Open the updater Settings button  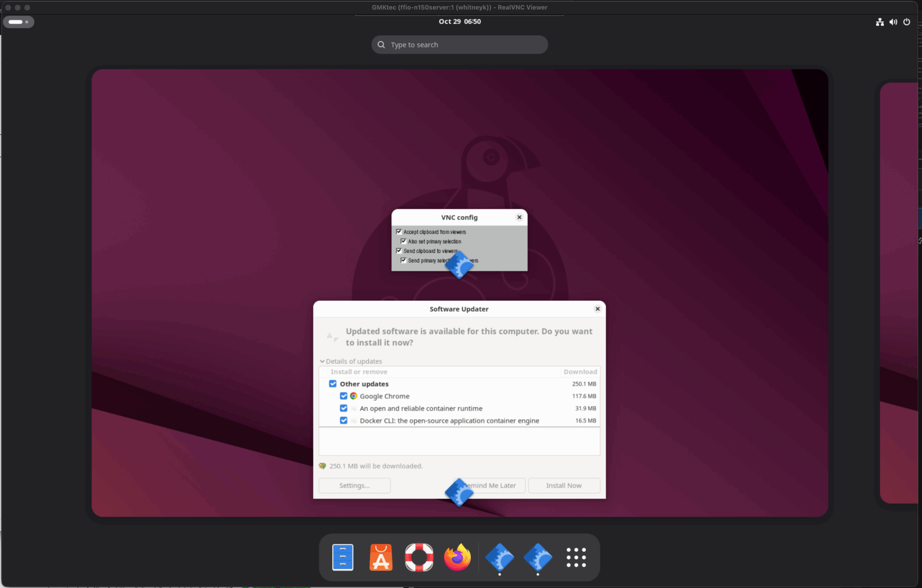[x=354, y=485]
